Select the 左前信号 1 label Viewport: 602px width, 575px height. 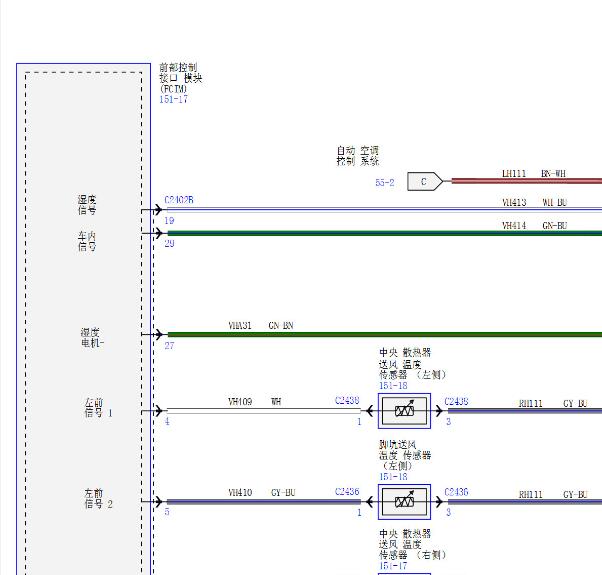[x=98, y=408]
